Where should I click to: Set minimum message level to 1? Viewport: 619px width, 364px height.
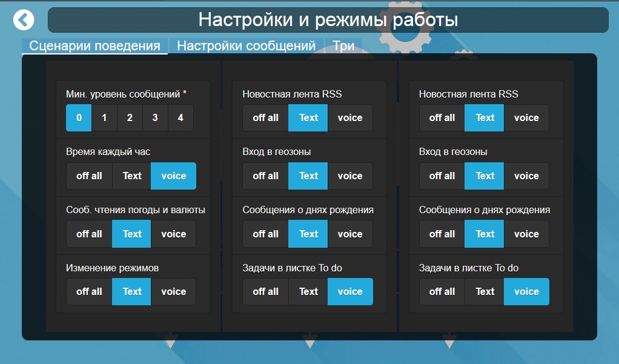[104, 117]
